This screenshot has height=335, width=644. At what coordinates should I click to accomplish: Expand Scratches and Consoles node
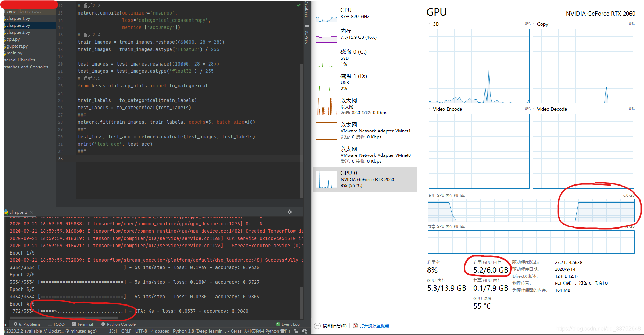point(26,67)
